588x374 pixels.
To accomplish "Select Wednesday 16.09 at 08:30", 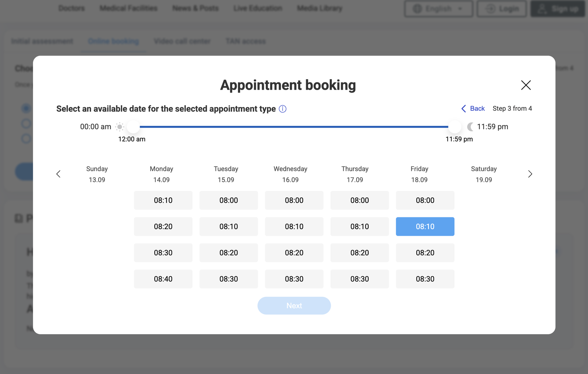I will tap(294, 279).
